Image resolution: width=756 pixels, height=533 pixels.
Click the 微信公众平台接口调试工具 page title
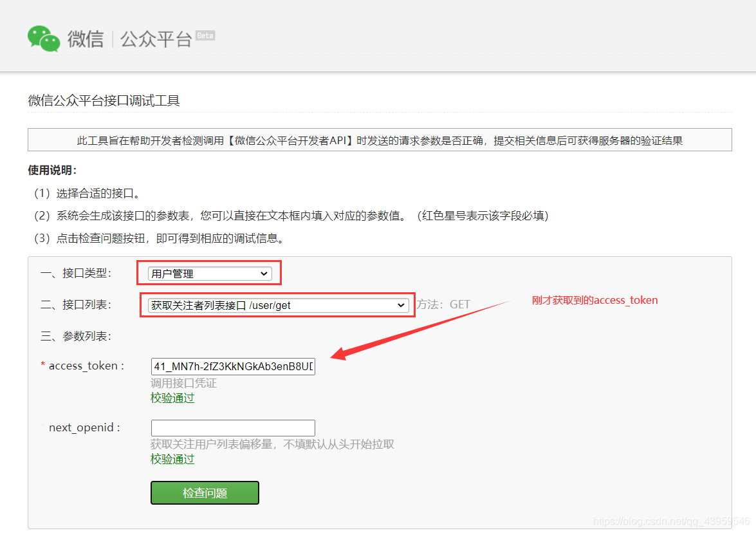click(104, 100)
